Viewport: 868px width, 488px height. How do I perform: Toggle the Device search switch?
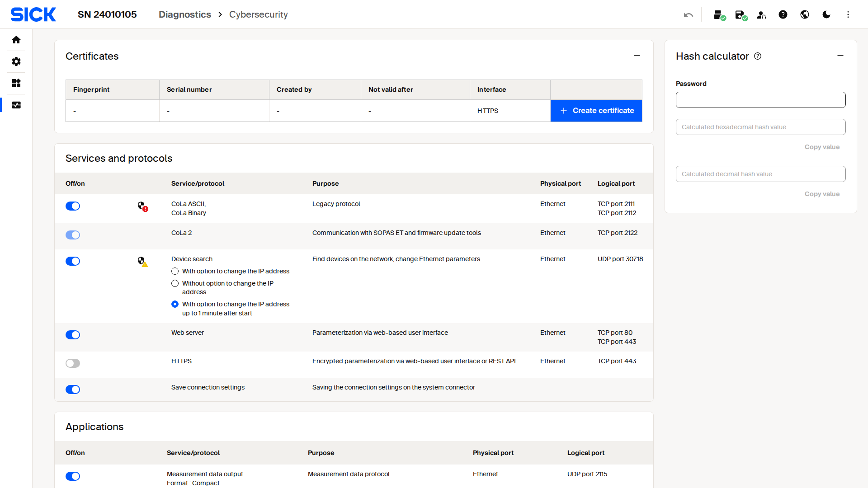pos(73,261)
